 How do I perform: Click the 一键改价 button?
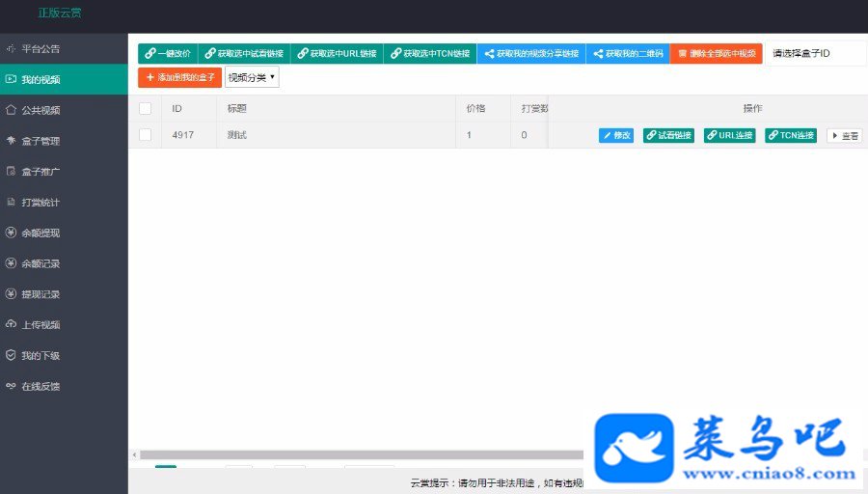tap(168, 54)
